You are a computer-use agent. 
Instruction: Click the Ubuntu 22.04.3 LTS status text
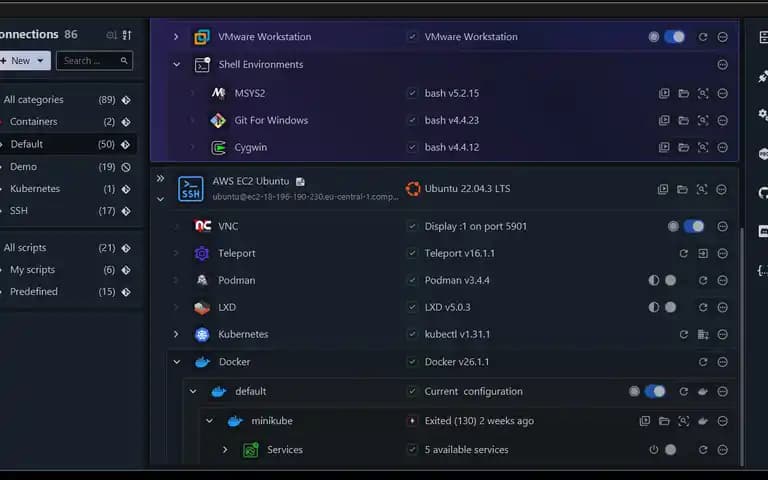467,189
